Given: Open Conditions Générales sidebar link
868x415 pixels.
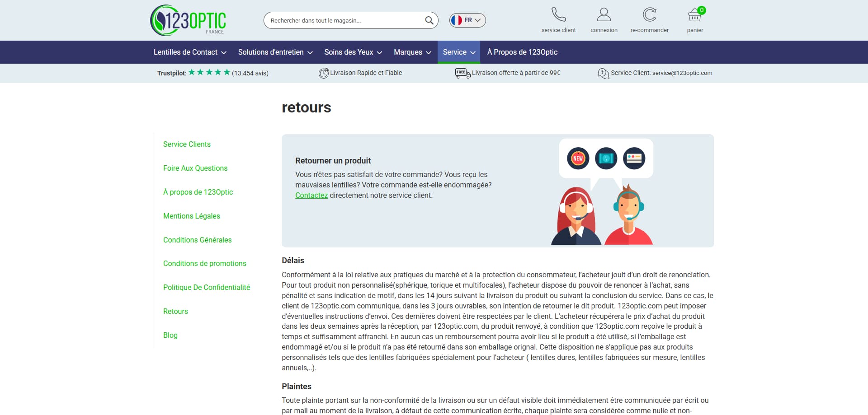Looking at the screenshot, I should [x=198, y=240].
